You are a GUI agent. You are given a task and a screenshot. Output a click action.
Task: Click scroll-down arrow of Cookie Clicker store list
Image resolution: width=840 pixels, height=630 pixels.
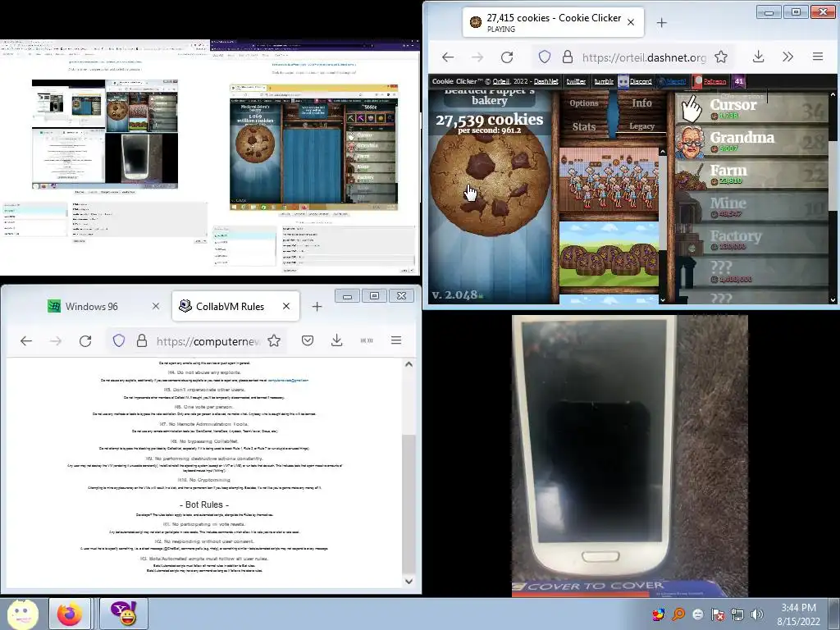(x=833, y=300)
